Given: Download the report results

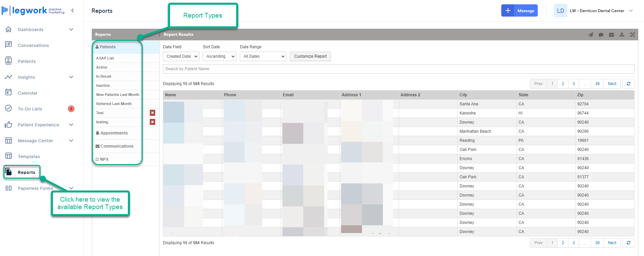Looking at the screenshot, I should point(622,34).
